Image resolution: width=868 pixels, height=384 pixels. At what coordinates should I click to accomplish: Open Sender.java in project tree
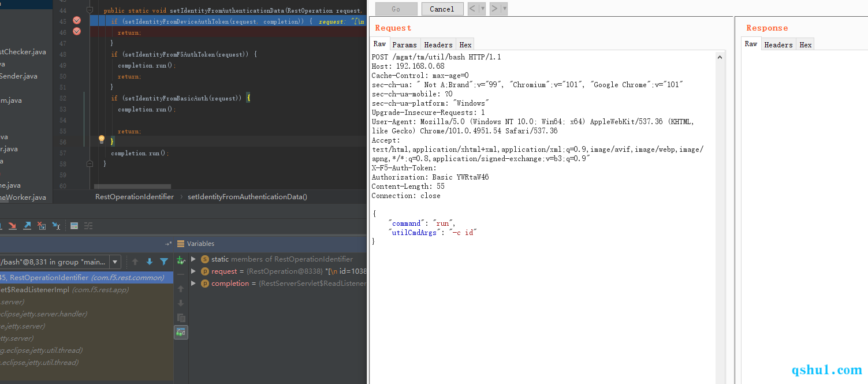pos(18,76)
